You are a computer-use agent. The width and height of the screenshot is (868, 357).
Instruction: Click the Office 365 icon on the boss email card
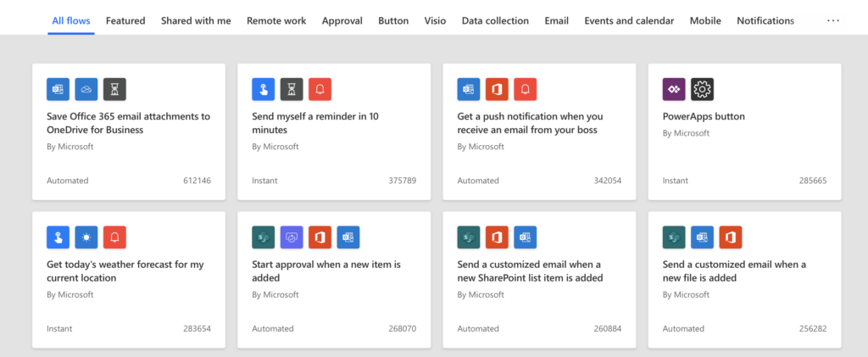(498, 89)
